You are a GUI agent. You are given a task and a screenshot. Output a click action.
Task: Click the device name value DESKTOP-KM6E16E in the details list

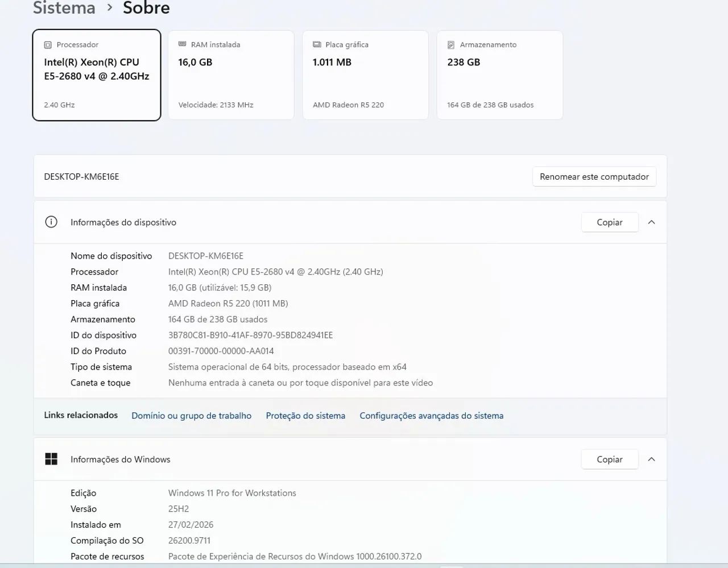tap(206, 256)
